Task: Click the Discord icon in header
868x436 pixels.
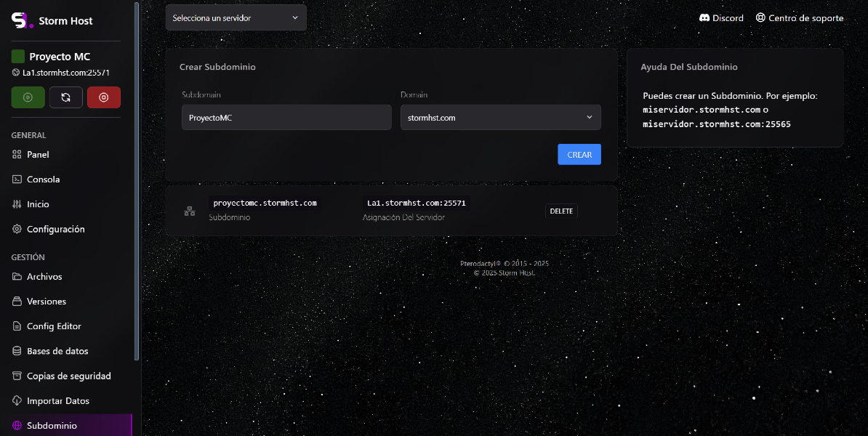Action: point(704,17)
